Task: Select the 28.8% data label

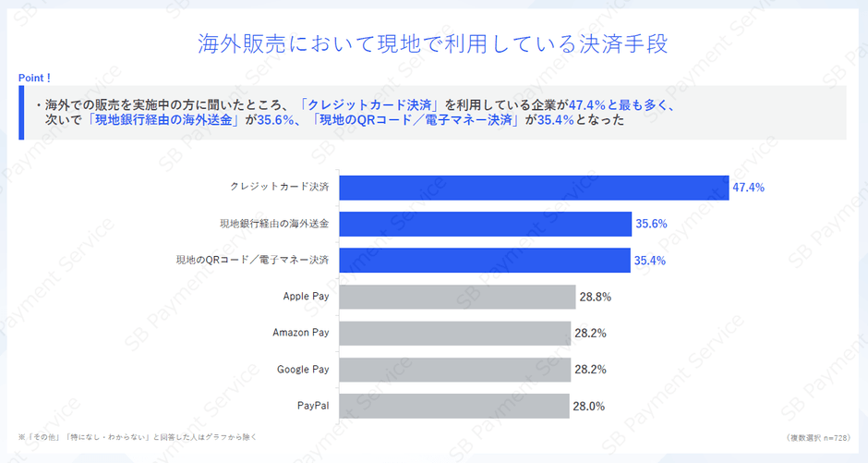Action: pyautogui.click(x=595, y=297)
